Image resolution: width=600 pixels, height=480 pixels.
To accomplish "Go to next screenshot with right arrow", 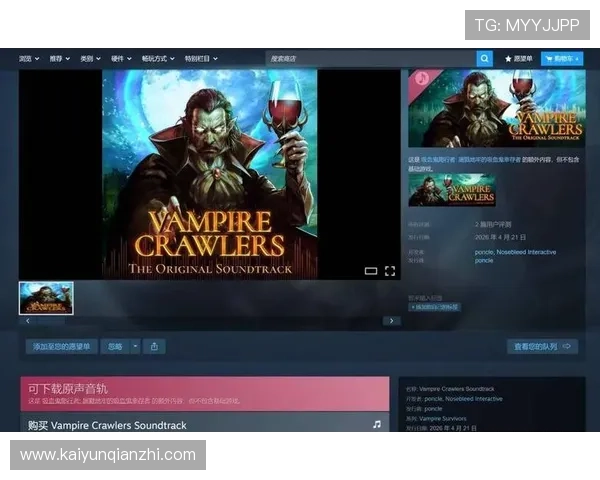I will [391, 321].
